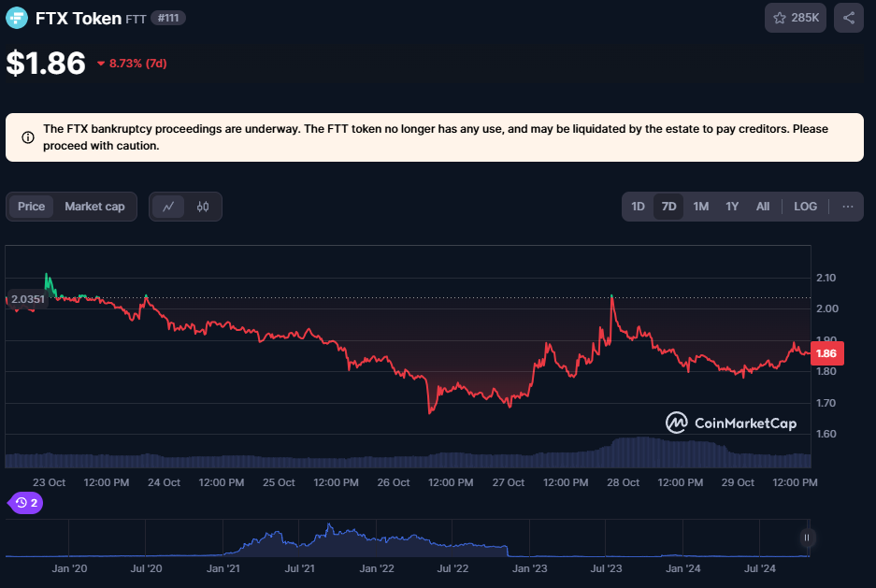The height and width of the screenshot is (588, 876).
Task: Click the 8.73% (7d) change indicator
Action: point(133,63)
